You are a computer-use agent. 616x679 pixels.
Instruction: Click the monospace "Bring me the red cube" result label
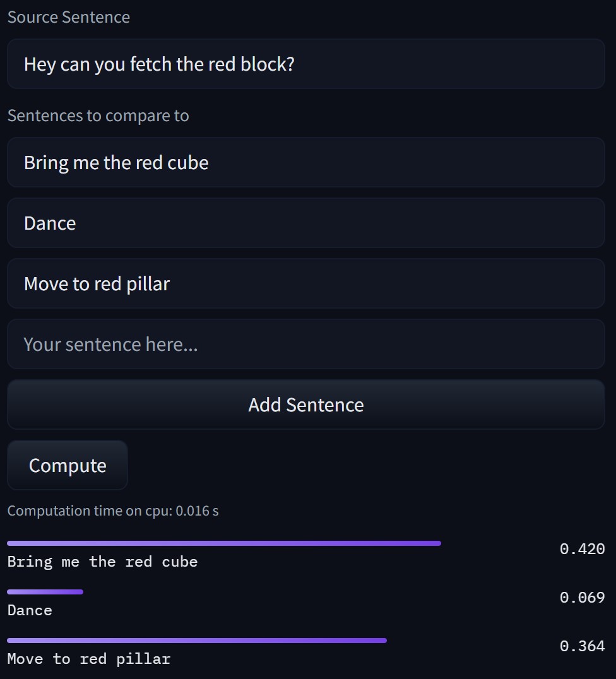(102, 562)
